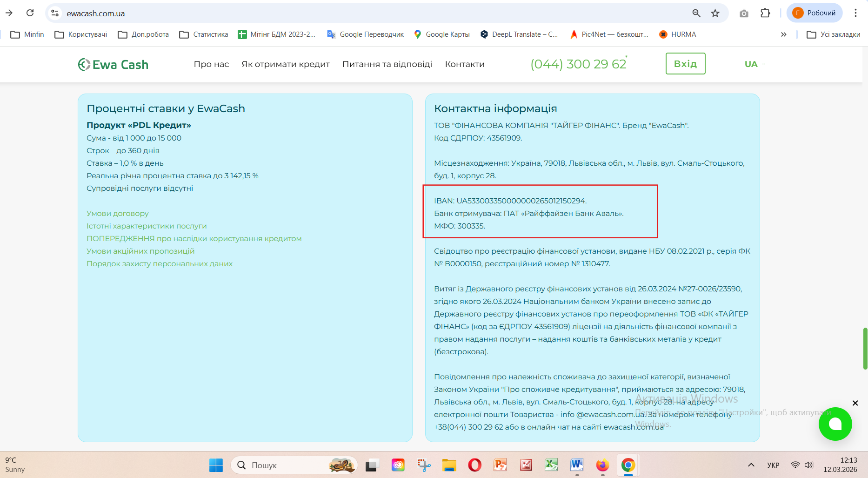The height and width of the screenshot is (478, 868).
Task: Open the DeepL Translate bookmark
Action: tap(519, 34)
